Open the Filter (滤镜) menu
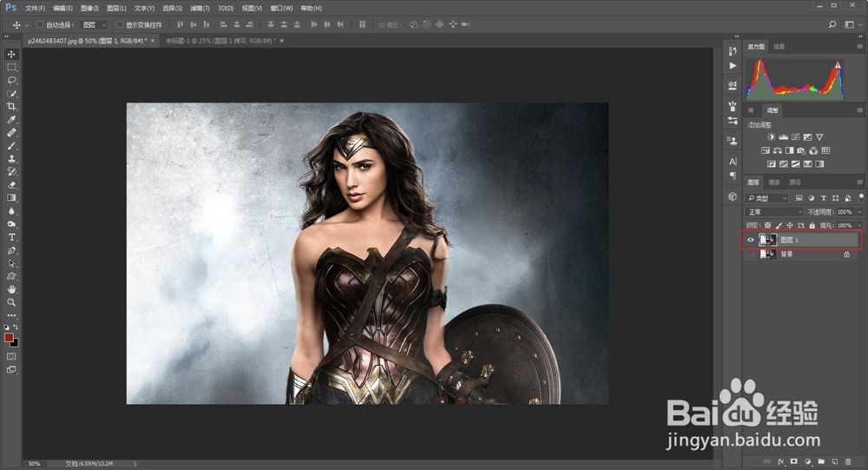The image size is (868, 470). pyautogui.click(x=200, y=9)
